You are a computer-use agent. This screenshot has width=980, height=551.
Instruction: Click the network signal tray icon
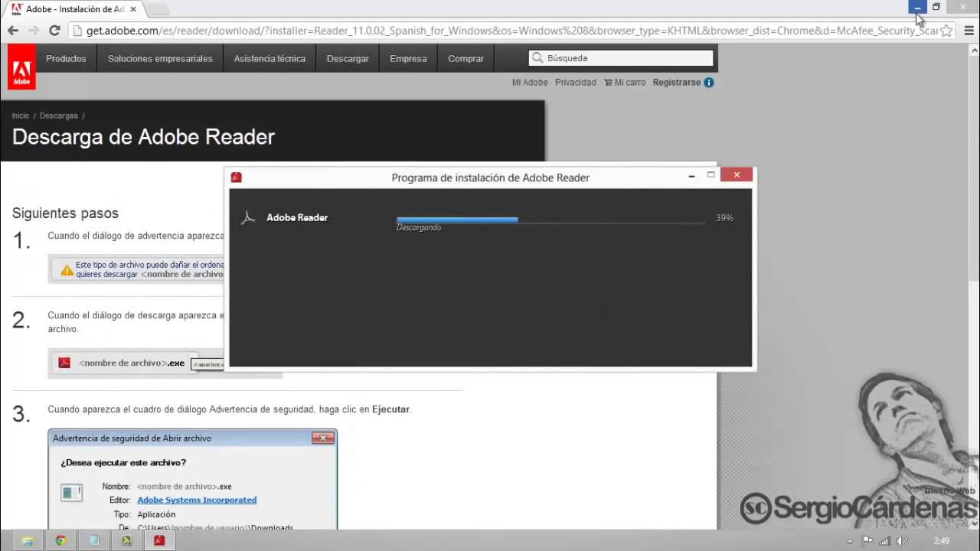coord(884,541)
